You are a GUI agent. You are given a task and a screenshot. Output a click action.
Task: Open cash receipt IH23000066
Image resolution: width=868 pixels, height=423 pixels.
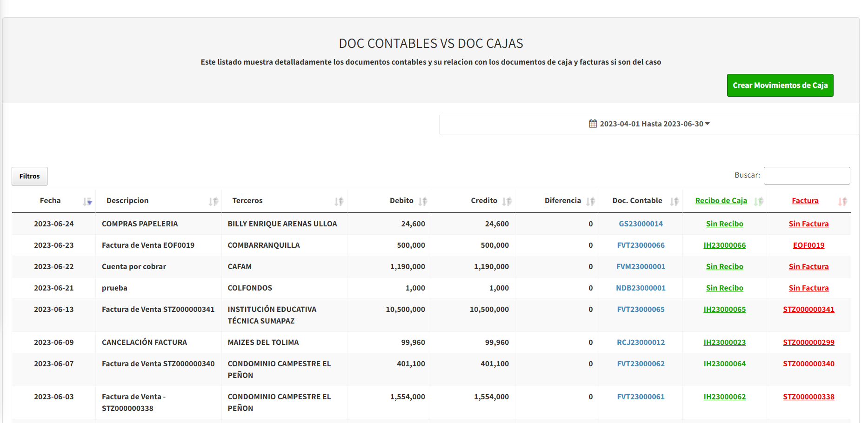[724, 245]
